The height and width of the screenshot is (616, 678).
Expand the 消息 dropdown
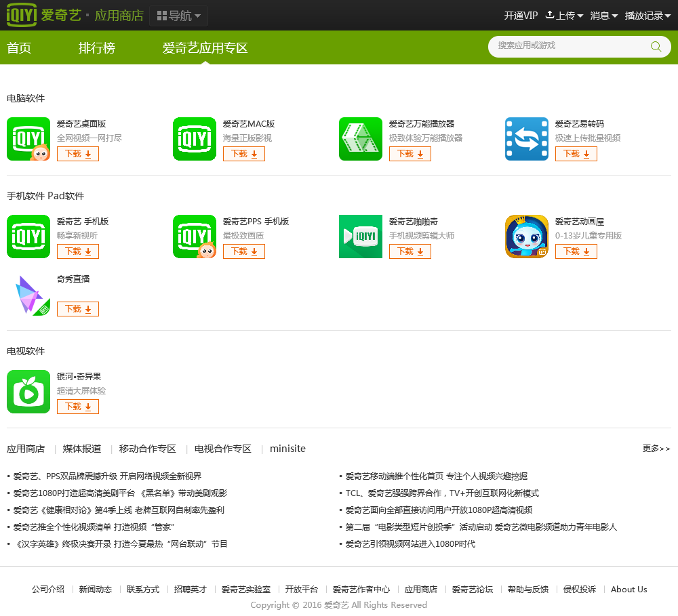[x=604, y=16]
